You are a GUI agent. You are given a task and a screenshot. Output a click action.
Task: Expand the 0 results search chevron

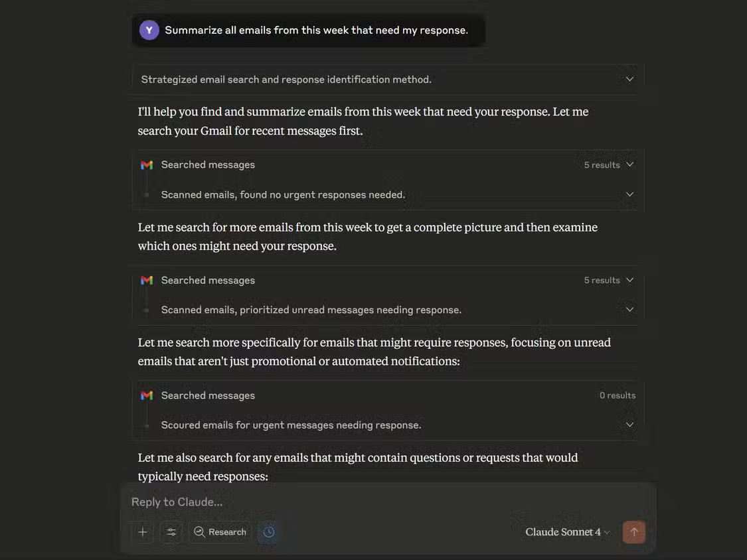click(x=629, y=395)
